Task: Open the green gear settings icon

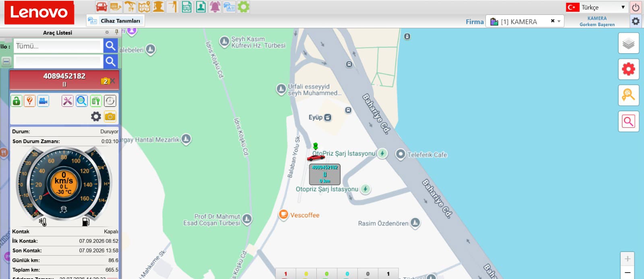Action: pyautogui.click(x=243, y=6)
